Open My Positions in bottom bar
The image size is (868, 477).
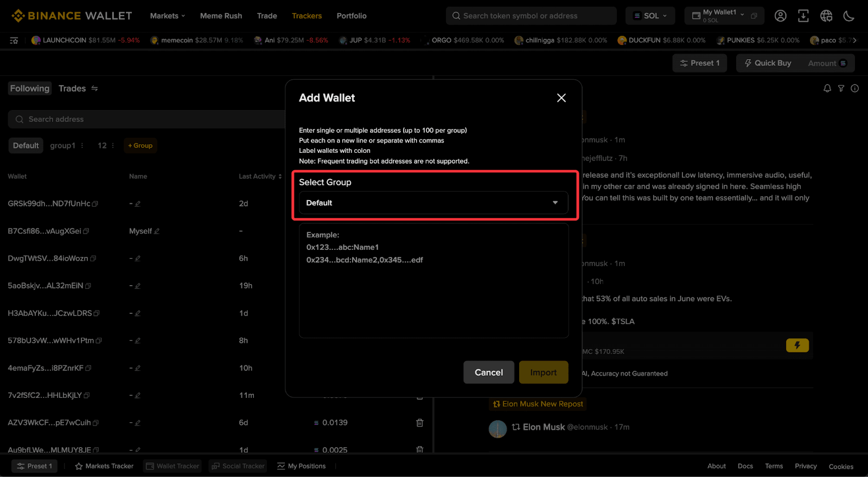pyautogui.click(x=302, y=466)
